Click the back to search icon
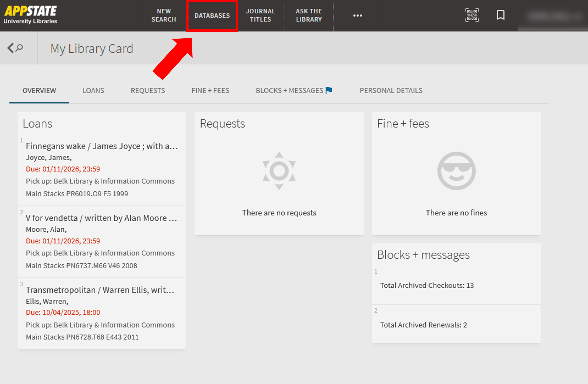 tap(15, 48)
